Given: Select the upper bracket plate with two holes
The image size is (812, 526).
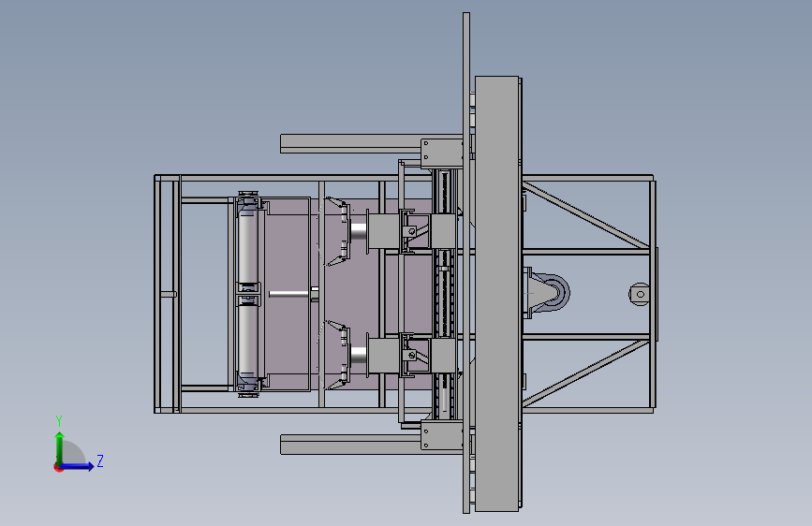Looking at the screenshot, I should coord(442,153).
